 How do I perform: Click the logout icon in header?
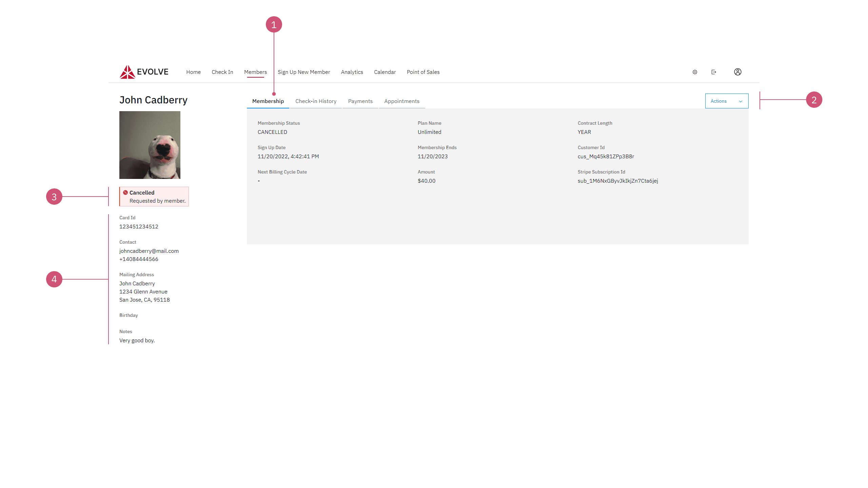(x=714, y=72)
